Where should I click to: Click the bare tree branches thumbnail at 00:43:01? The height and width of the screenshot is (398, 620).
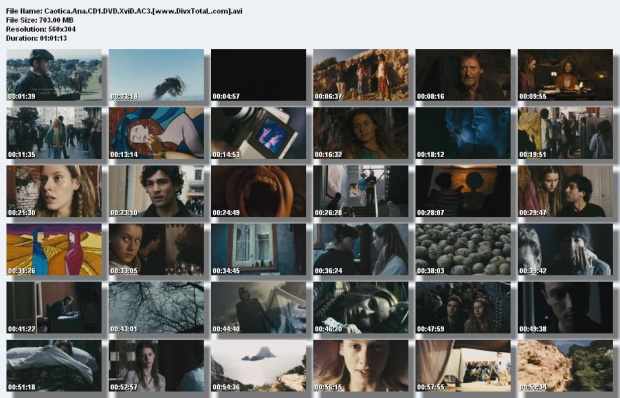tap(157, 307)
